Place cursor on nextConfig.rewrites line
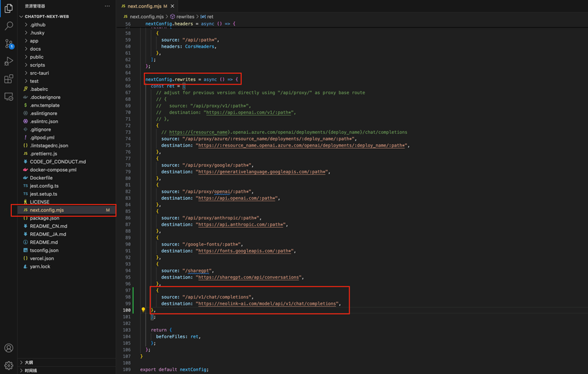 pos(192,80)
